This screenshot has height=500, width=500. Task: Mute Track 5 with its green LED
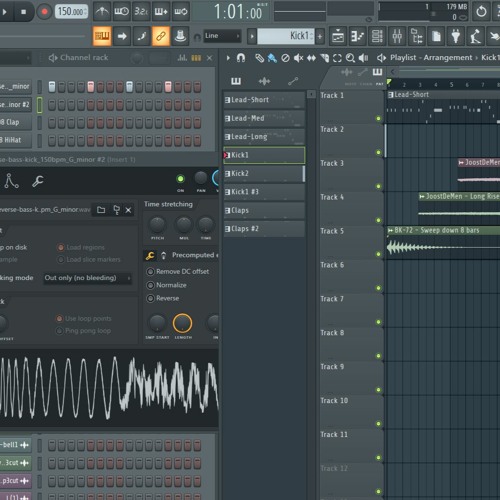[378, 254]
